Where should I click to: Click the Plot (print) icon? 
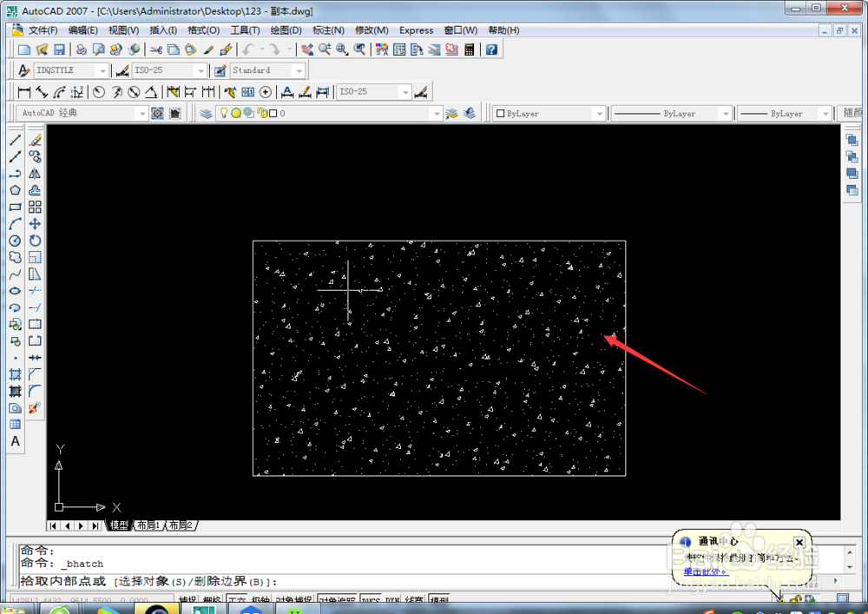(x=82, y=50)
